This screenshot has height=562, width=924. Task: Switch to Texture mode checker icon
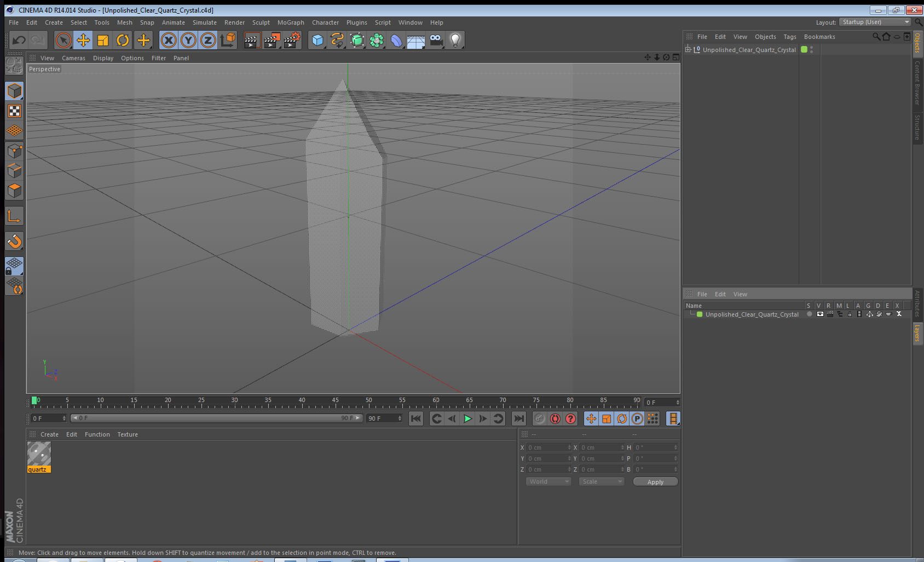click(14, 111)
